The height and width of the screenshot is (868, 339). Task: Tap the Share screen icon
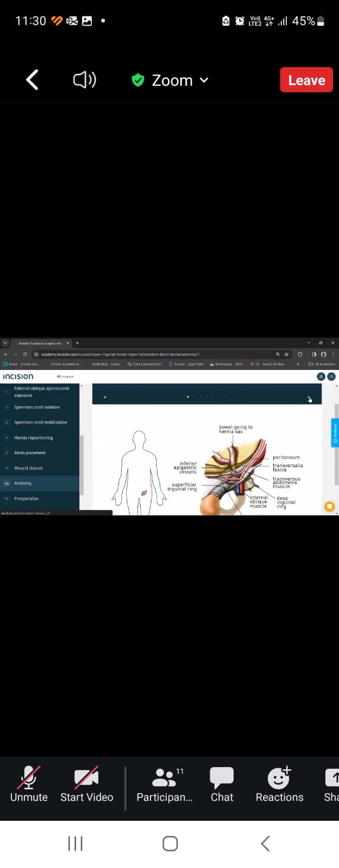coord(331,784)
